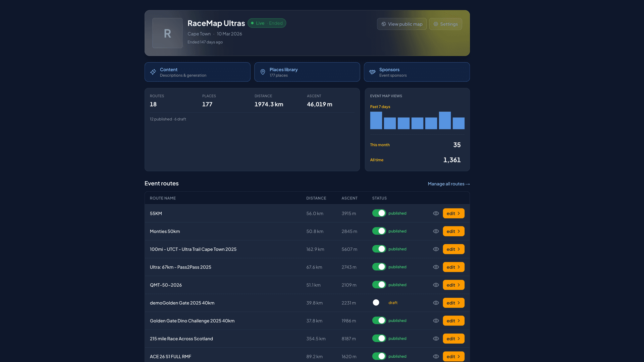This screenshot has width=644, height=362.
Task: Preview QMT-50-2026 route with eye icon
Action: pyautogui.click(x=436, y=285)
